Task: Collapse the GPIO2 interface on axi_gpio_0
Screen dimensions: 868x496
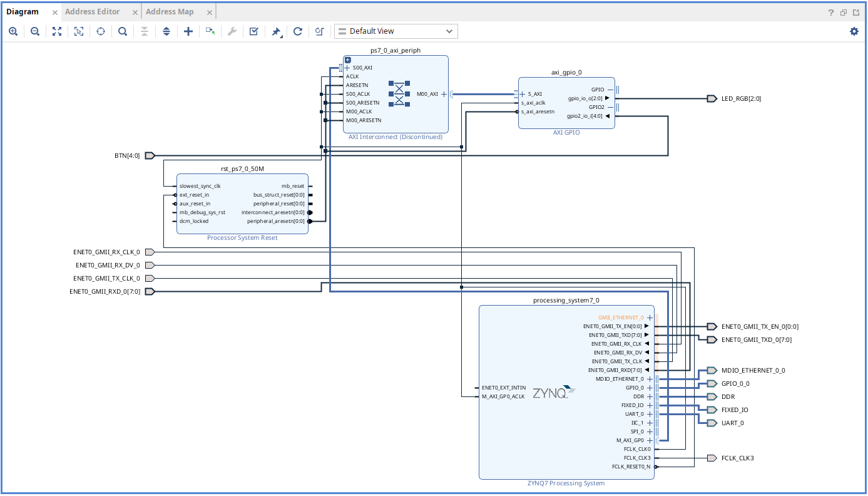Action: click(610, 107)
